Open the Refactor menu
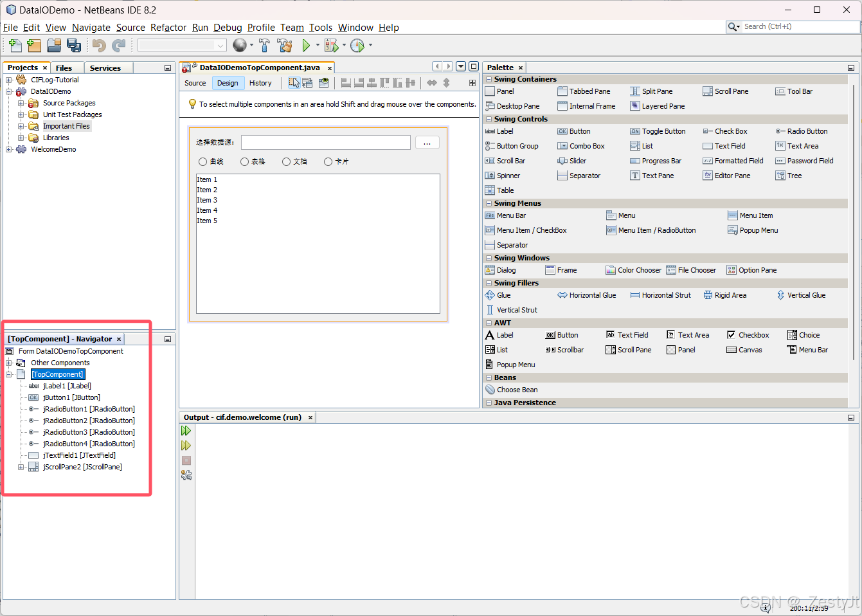862x616 pixels. [168, 28]
